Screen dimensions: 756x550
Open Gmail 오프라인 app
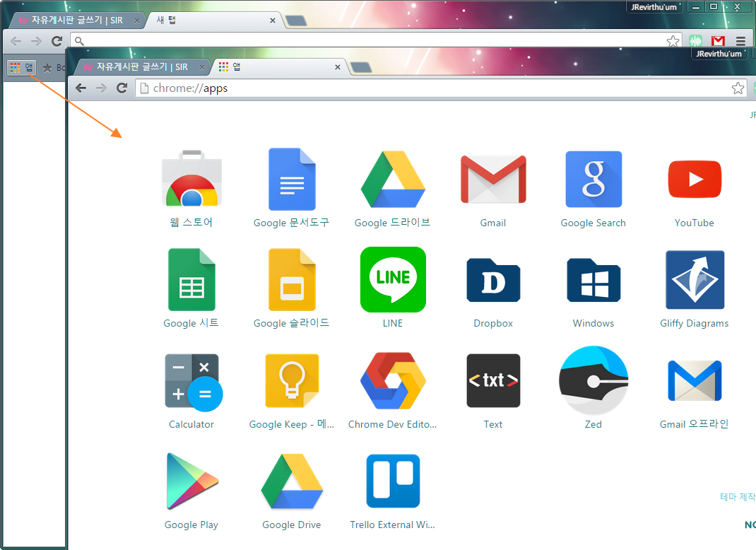(695, 380)
